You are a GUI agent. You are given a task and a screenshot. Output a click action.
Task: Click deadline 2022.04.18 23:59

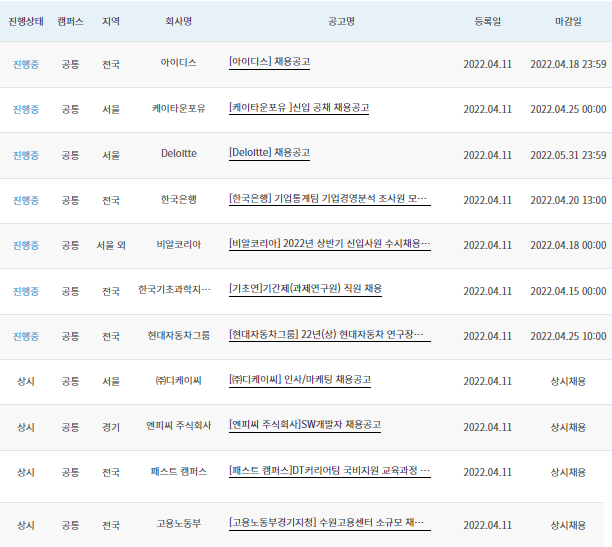coord(568,64)
